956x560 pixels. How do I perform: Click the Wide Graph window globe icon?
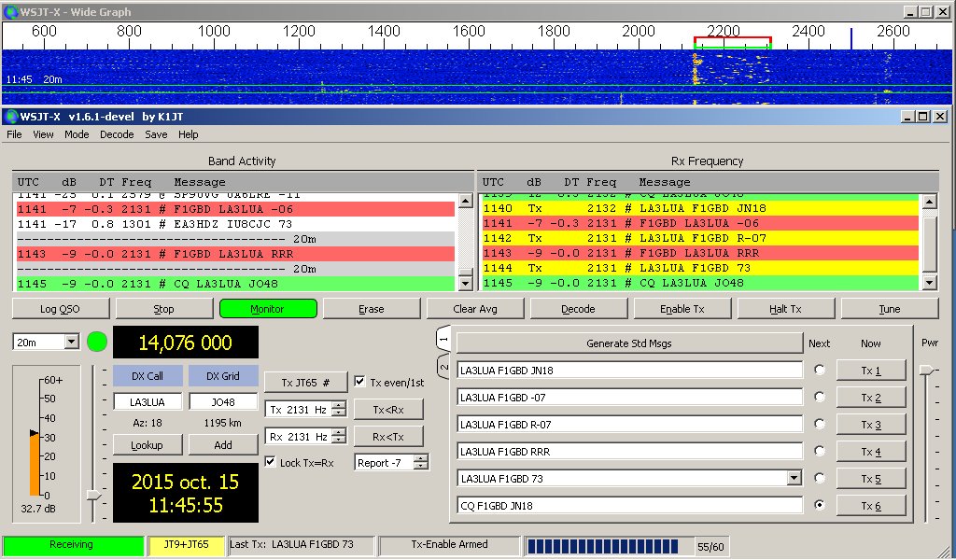[x=11, y=11]
